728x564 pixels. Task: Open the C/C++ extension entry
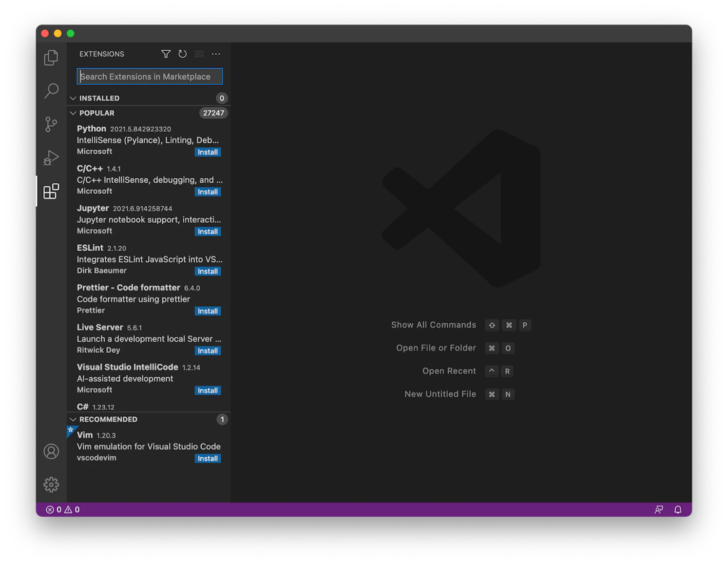[x=149, y=180]
